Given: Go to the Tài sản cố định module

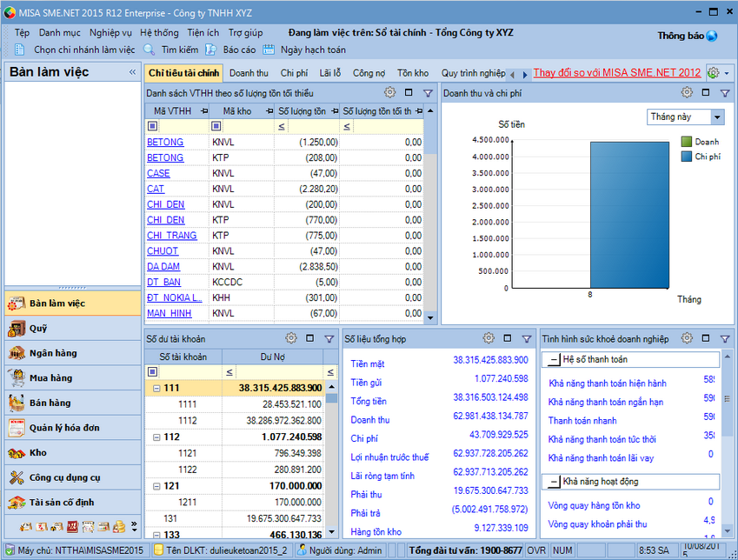Looking at the screenshot, I should [73, 502].
